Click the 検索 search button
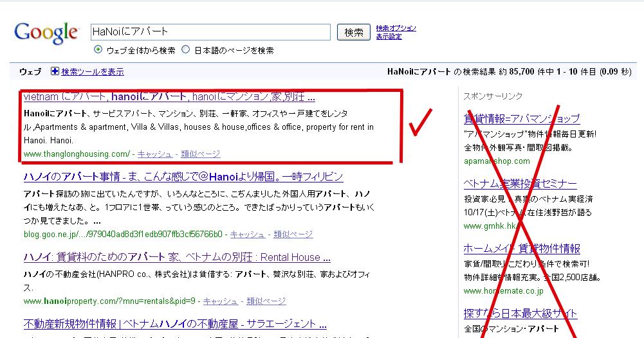 (x=354, y=32)
